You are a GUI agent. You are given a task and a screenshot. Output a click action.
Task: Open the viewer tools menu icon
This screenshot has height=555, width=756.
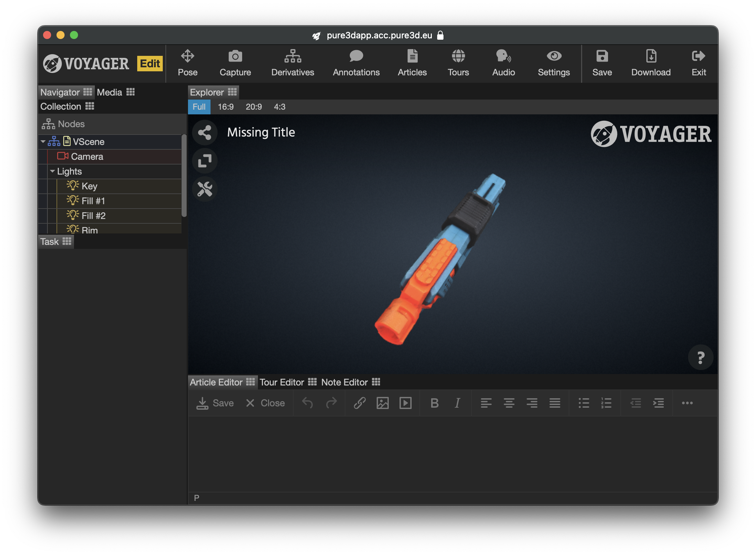(204, 189)
